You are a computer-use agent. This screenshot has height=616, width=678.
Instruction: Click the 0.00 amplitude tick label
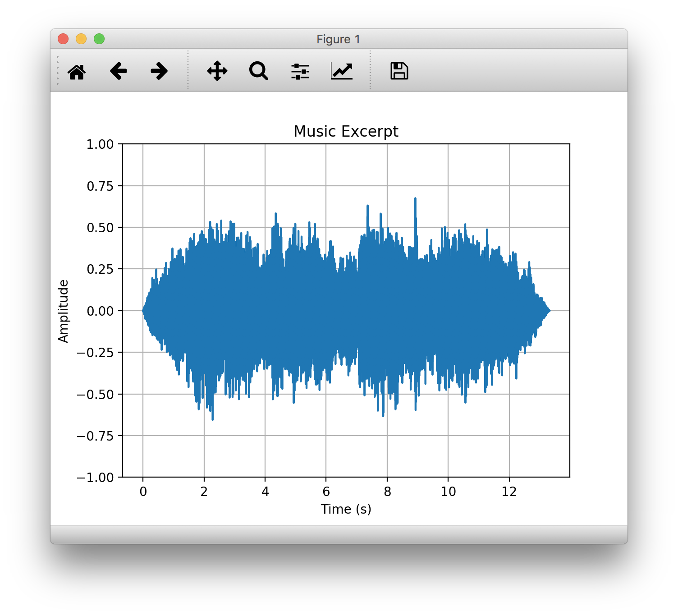pyautogui.click(x=101, y=311)
